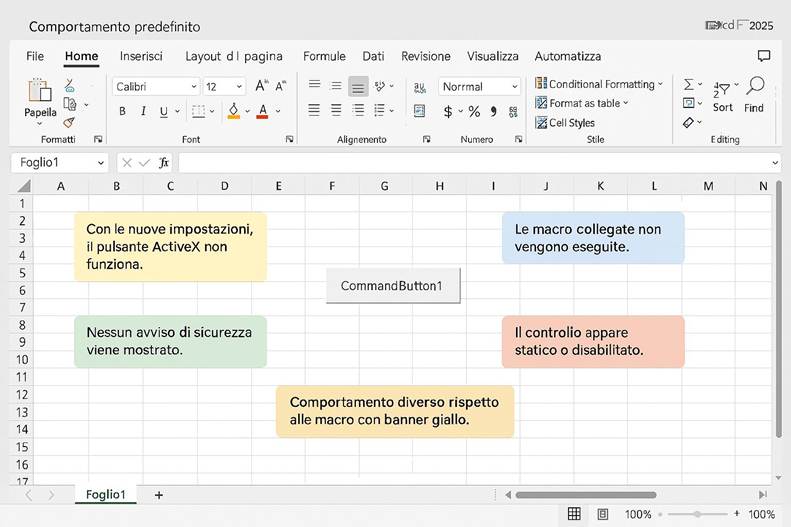Click the top align icon
Image resolution: width=791 pixels, height=527 pixels.
(314, 85)
